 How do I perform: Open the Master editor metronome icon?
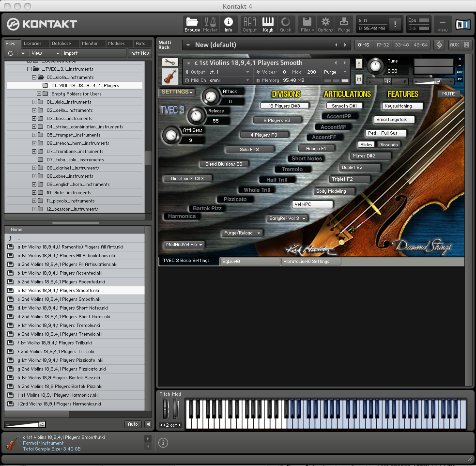pyautogui.click(x=210, y=24)
